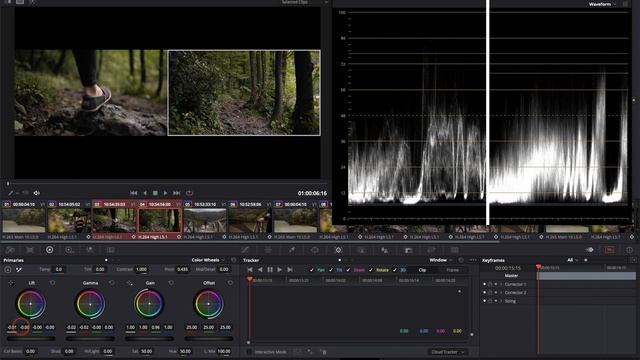Click the Pivot value field
The height and width of the screenshot is (360, 640).
[183, 269]
